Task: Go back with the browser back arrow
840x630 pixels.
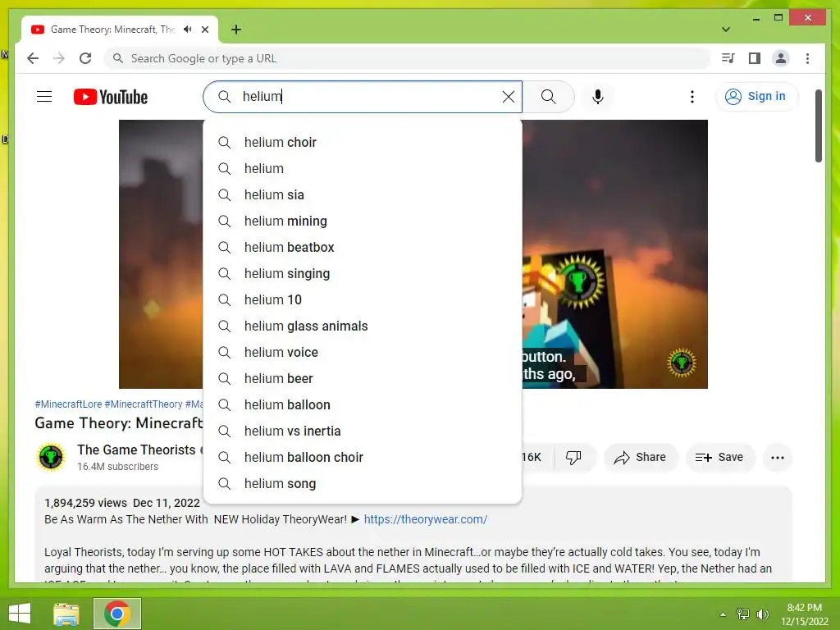Action: click(33, 58)
